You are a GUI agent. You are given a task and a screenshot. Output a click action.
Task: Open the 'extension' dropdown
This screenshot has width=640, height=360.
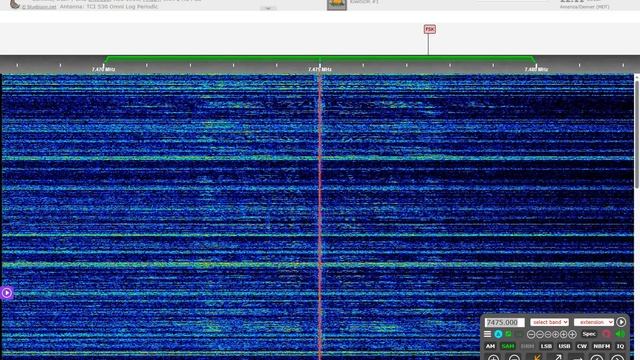[x=594, y=322]
